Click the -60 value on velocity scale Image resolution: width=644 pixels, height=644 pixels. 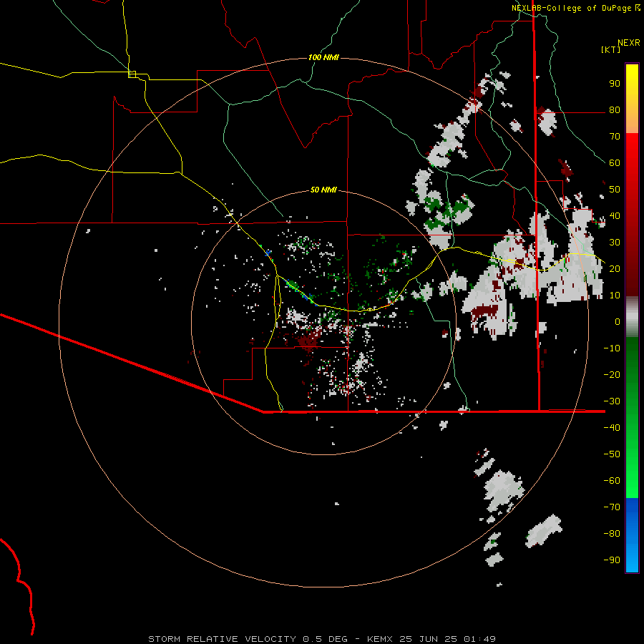click(x=612, y=481)
